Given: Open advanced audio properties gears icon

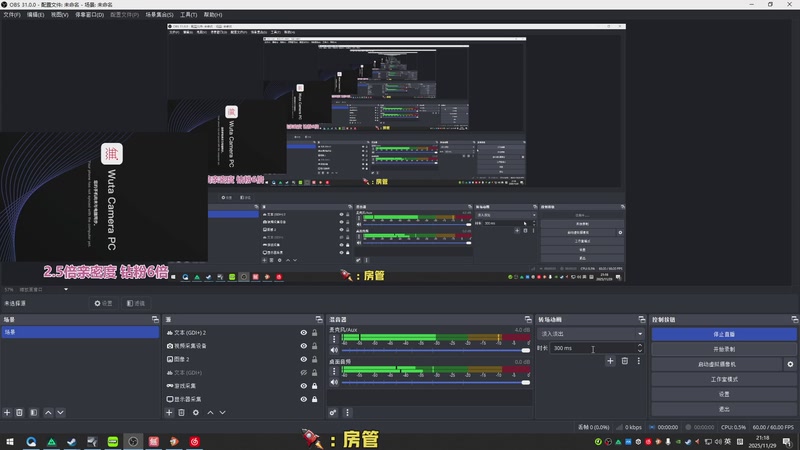Looking at the screenshot, I should click(x=333, y=412).
